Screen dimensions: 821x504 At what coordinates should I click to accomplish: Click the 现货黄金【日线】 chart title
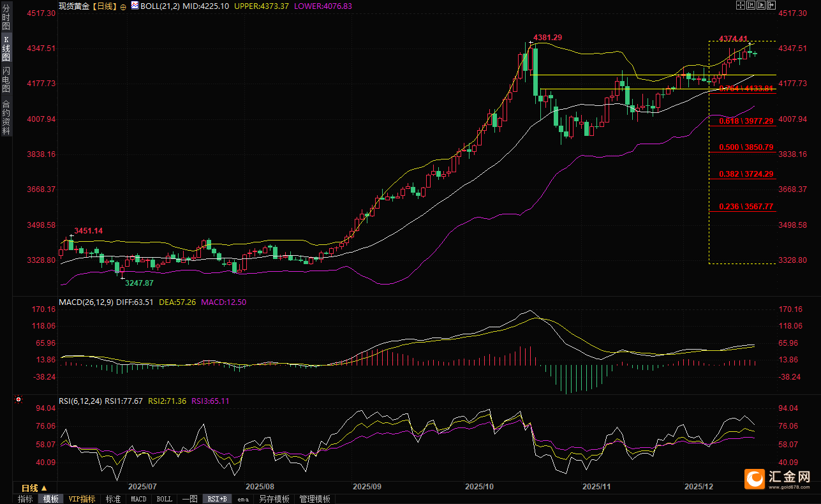(x=87, y=6)
